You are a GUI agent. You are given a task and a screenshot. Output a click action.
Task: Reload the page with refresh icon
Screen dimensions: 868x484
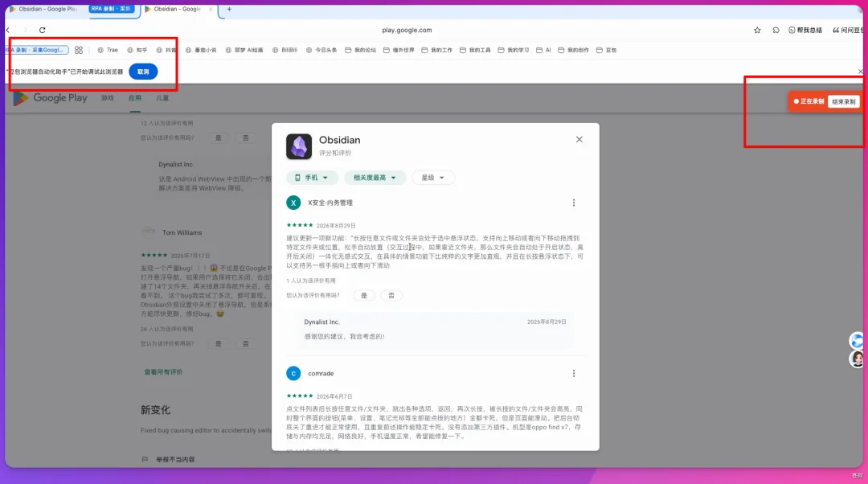tap(42, 30)
